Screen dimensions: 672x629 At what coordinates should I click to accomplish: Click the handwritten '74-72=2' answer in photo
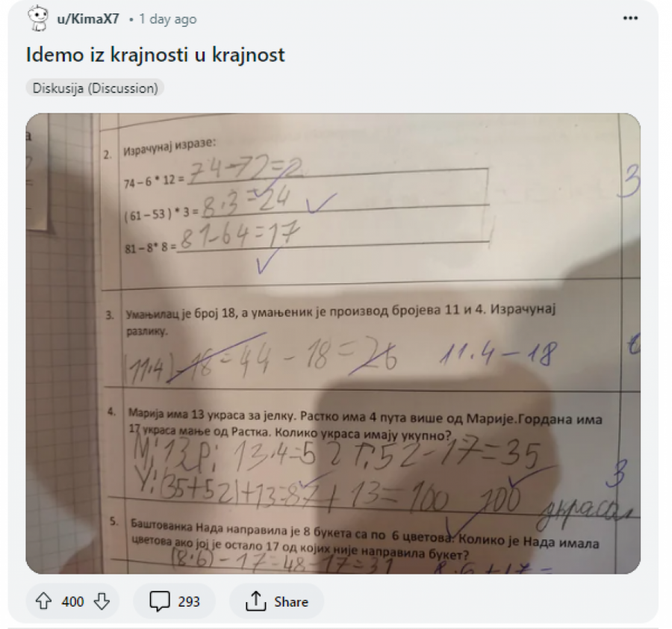[x=245, y=172]
